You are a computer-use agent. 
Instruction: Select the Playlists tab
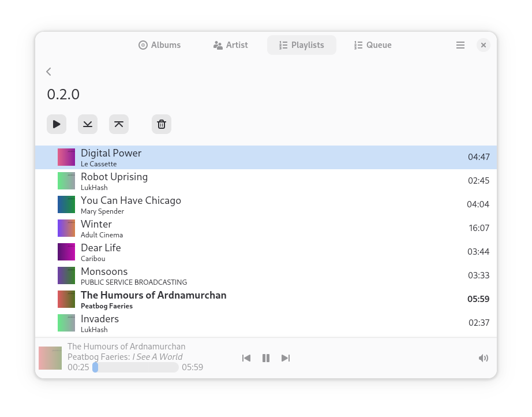[302, 45]
